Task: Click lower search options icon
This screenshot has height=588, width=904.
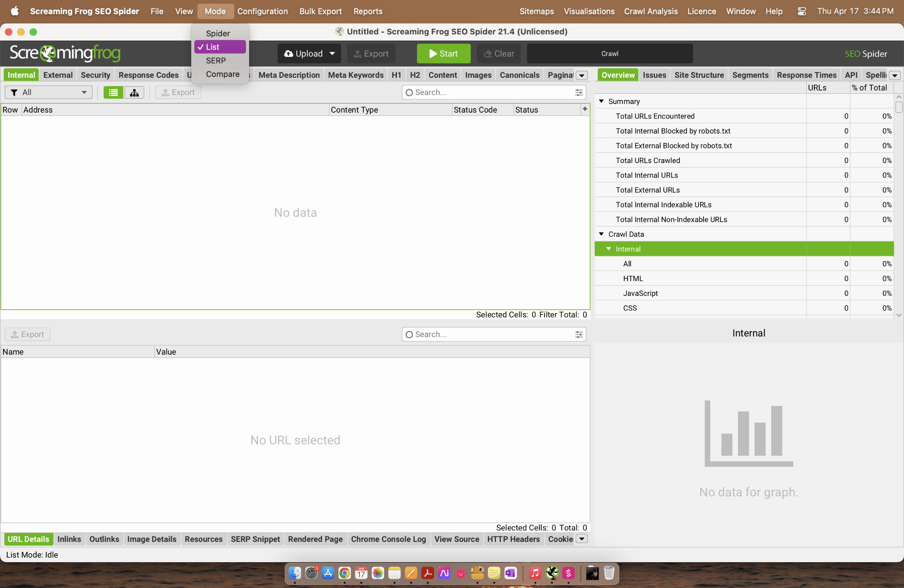Action: tap(579, 334)
